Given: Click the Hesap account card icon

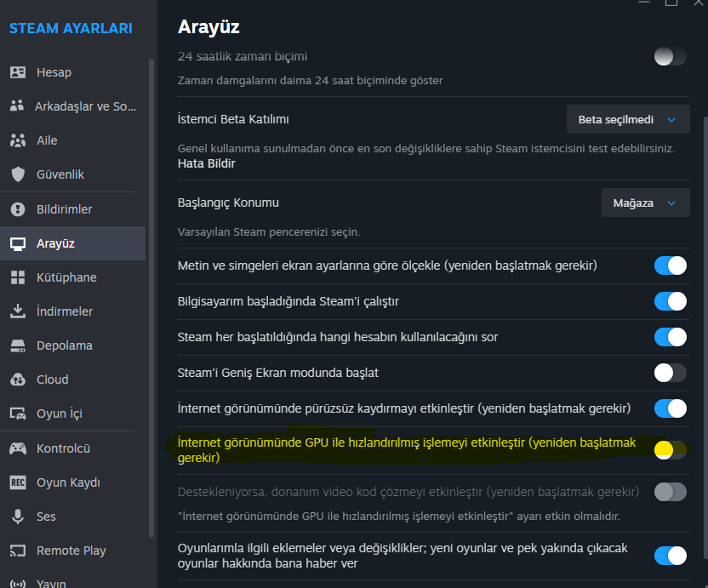Looking at the screenshot, I should 18,72.
